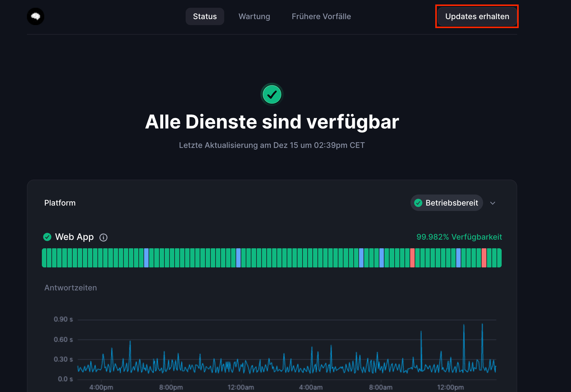Click the 99.982% Verfügbarkeit text
The height and width of the screenshot is (392, 571).
pyautogui.click(x=459, y=237)
